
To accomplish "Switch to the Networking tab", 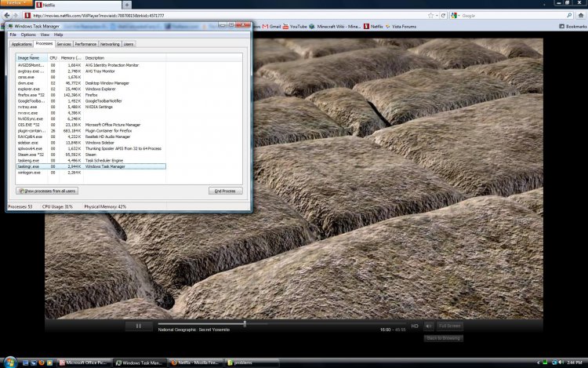I will click(x=110, y=44).
